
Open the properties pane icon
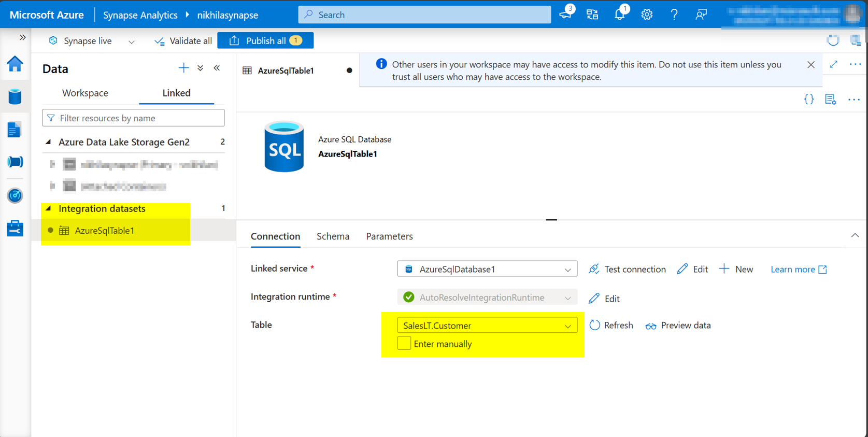831,99
